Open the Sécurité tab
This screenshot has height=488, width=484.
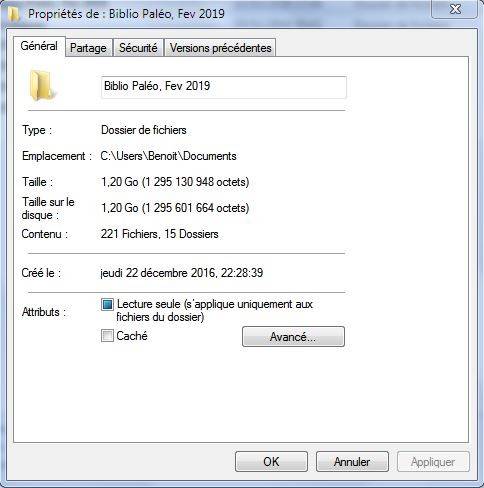(x=138, y=48)
